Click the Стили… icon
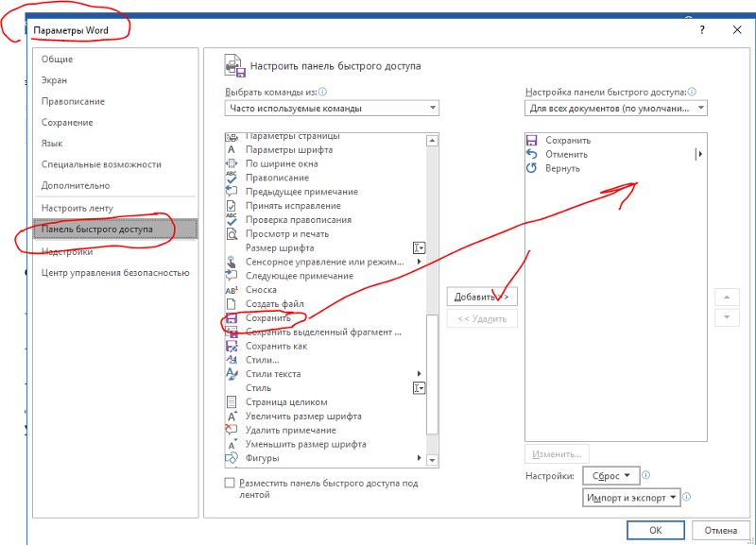The width and height of the screenshot is (756, 545). (232, 360)
